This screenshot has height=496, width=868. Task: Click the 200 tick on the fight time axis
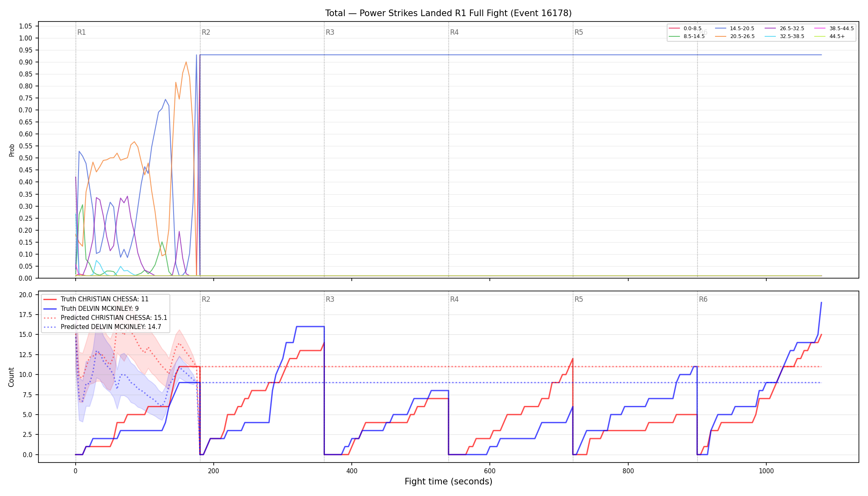point(213,471)
